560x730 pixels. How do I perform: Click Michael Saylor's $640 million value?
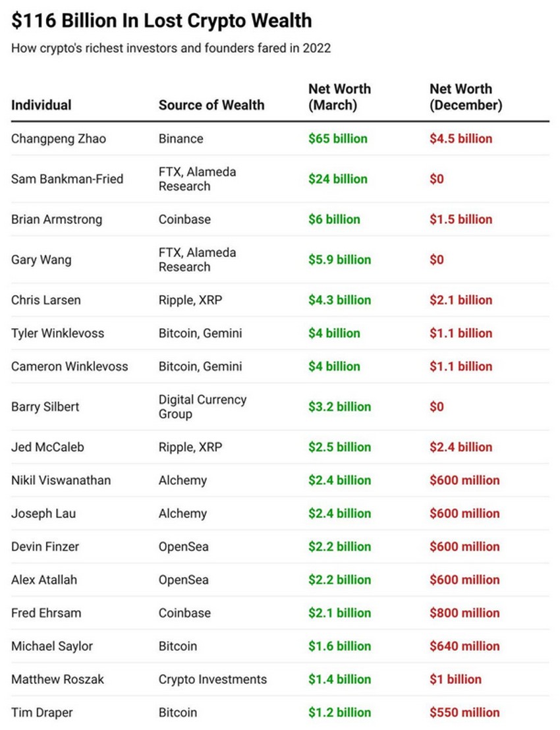[x=464, y=646]
